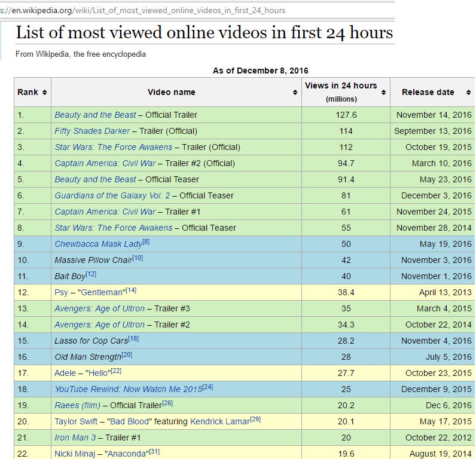Click the Video name column header
Screen dimensions: 476x462
tap(176, 92)
